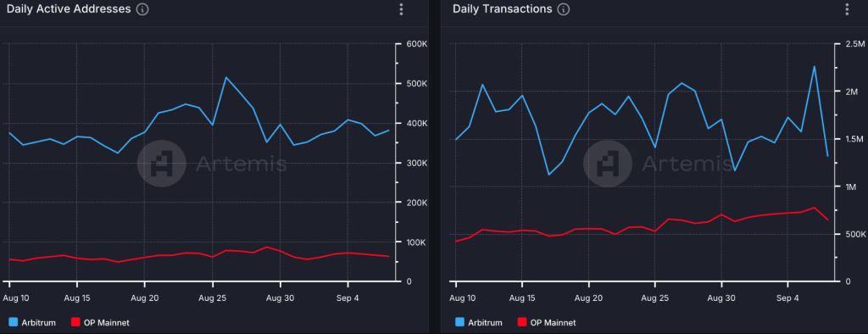Click Arbitrum peak near Aug 26 in addresses chart
Image resolution: width=868 pixels, height=334 pixels.
[x=225, y=77]
